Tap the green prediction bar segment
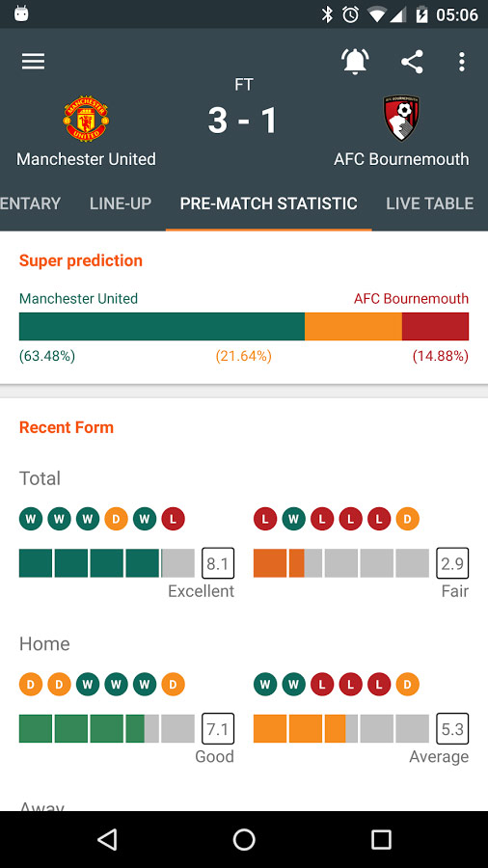This screenshot has height=868, width=488. click(x=162, y=327)
